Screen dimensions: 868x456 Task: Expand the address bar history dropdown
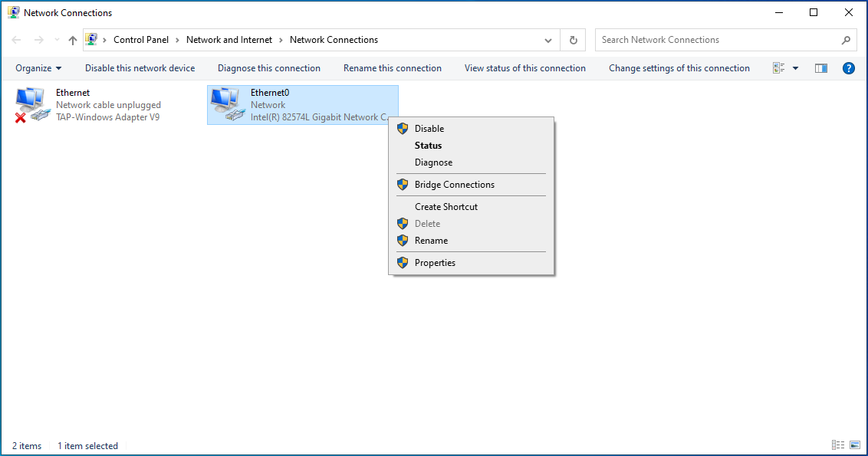[x=547, y=39]
